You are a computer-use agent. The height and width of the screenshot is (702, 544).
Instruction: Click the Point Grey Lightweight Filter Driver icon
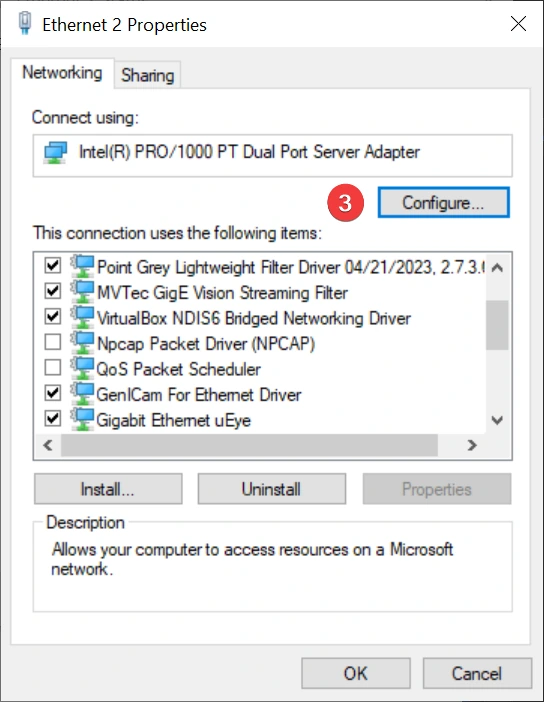pos(82,266)
